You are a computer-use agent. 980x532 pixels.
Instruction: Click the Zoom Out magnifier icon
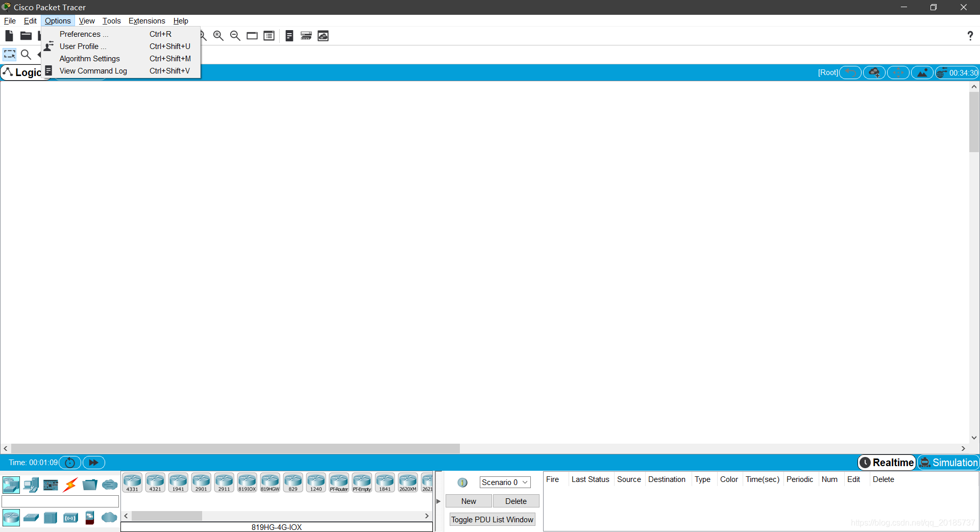[x=235, y=36]
